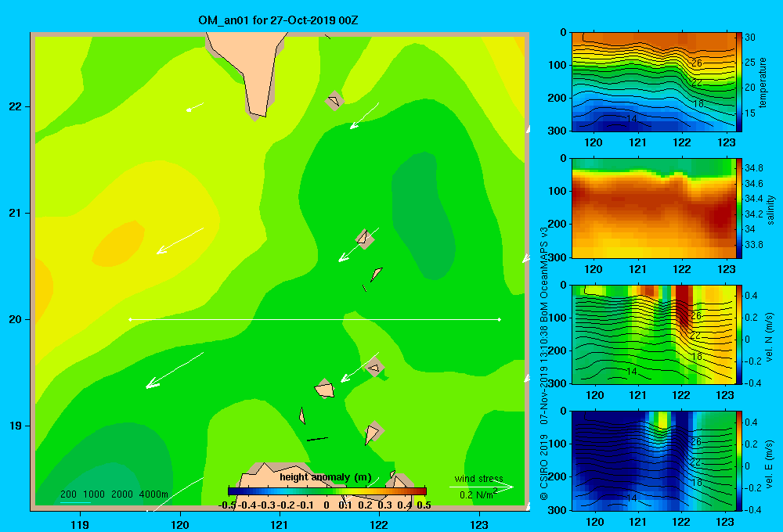This screenshot has width=783, height=532.
Task: Click the "30" tick on temperature colorbar
Action: [750, 38]
